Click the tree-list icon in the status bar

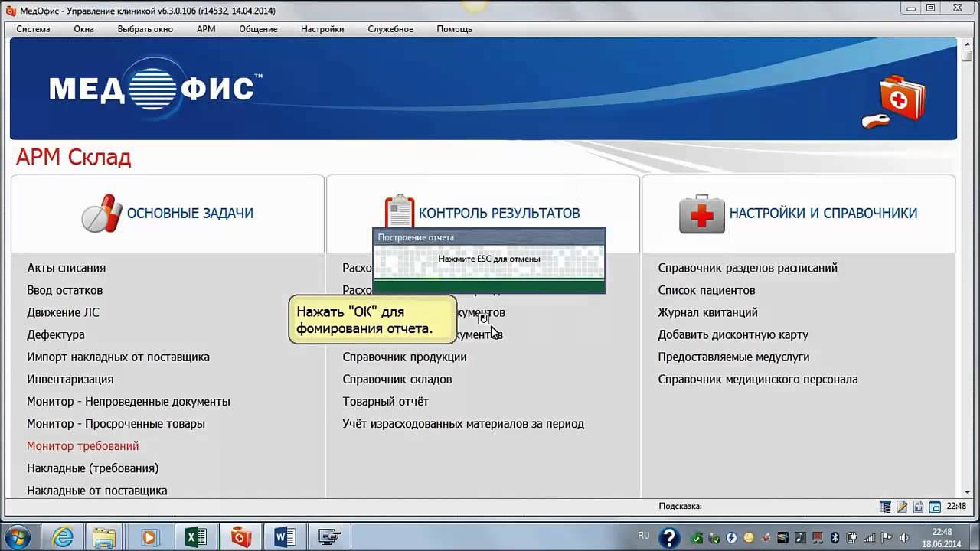pyautogui.click(x=885, y=507)
